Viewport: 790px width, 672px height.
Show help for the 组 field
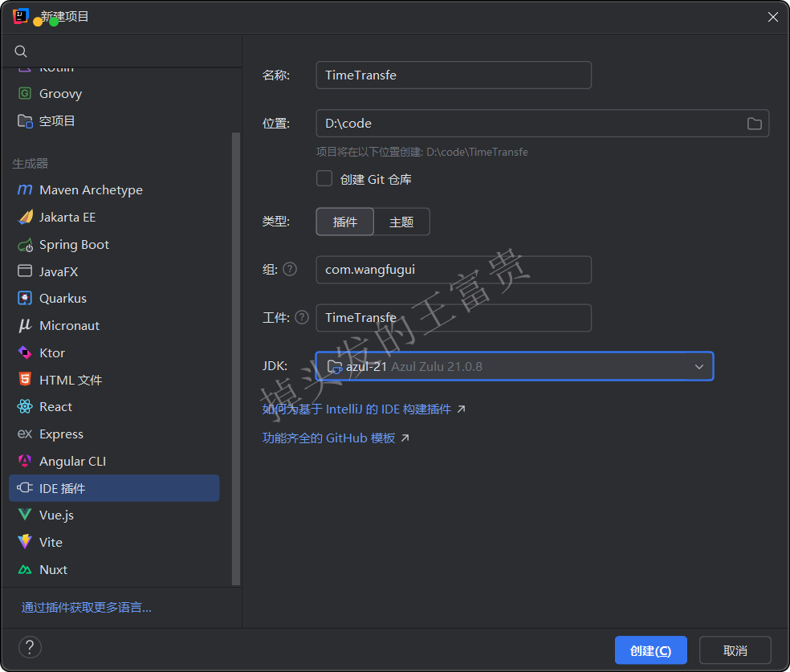click(x=290, y=270)
